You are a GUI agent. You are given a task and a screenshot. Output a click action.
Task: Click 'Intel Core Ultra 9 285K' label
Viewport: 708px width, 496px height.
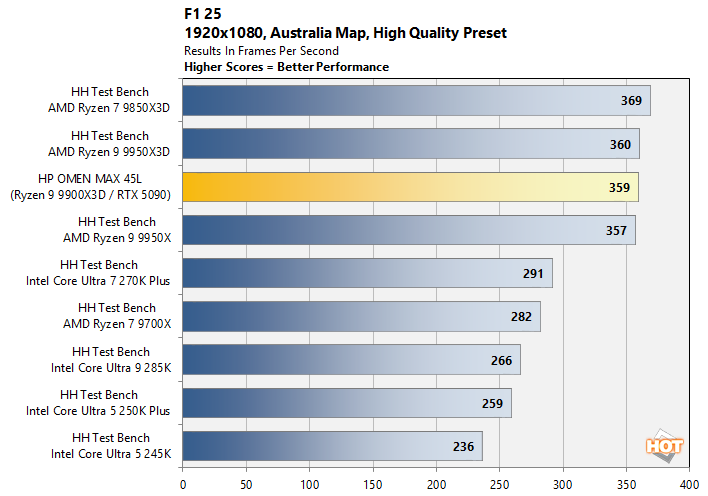[x=111, y=368]
